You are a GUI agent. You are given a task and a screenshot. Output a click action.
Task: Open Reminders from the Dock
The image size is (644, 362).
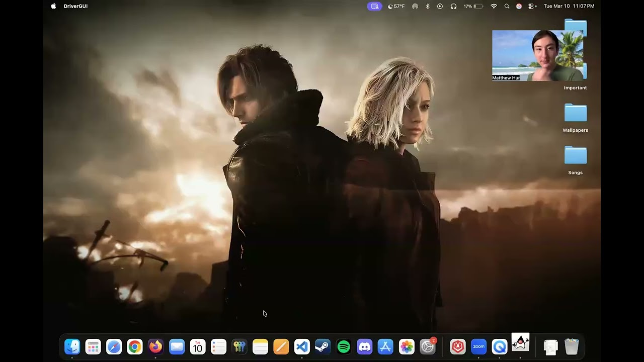click(218, 346)
